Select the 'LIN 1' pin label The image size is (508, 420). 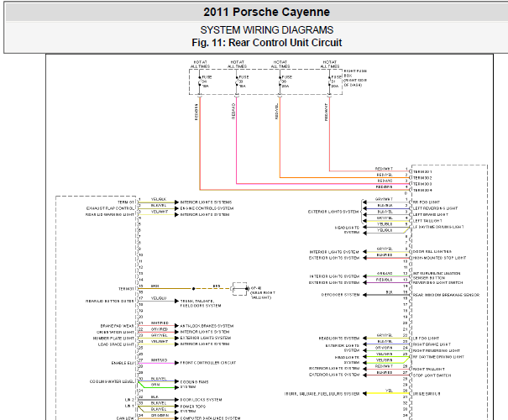(129, 406)
